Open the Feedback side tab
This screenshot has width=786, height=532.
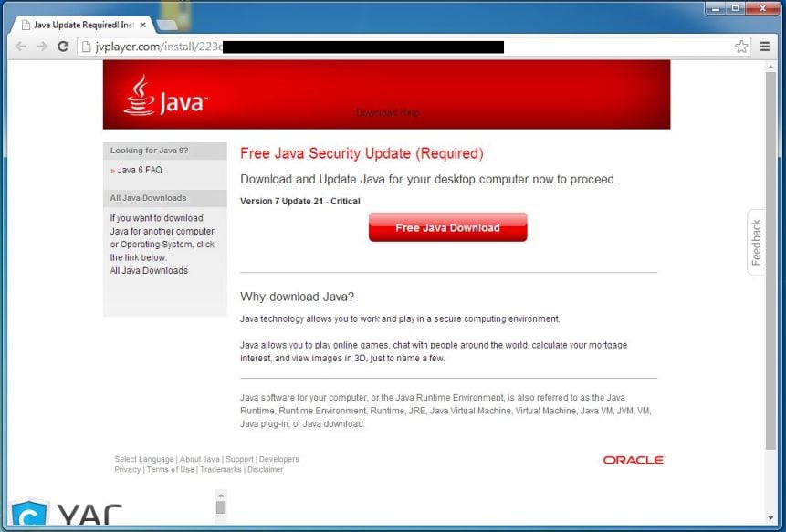757,242
